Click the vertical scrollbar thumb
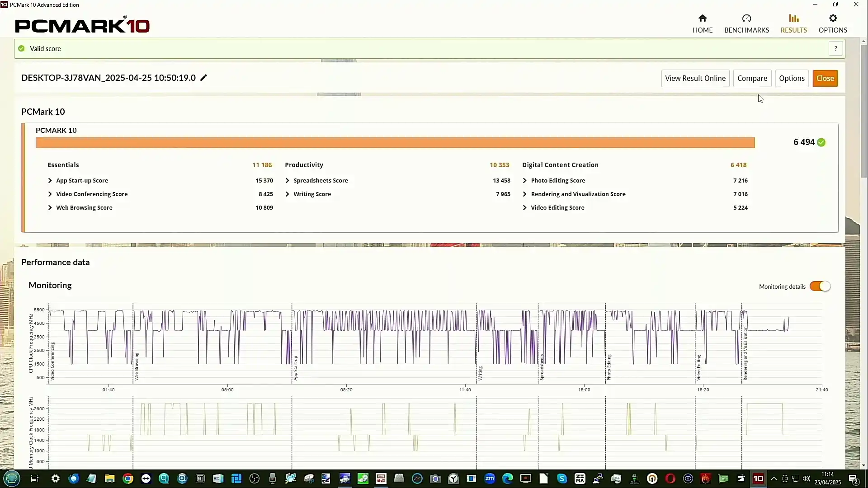 coord(863,111)
